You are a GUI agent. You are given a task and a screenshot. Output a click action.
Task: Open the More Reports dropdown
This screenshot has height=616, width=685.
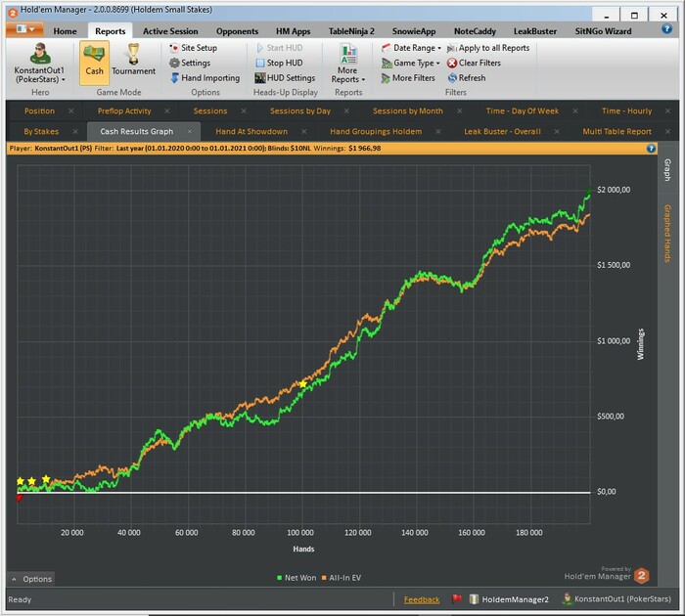(347, 64)
